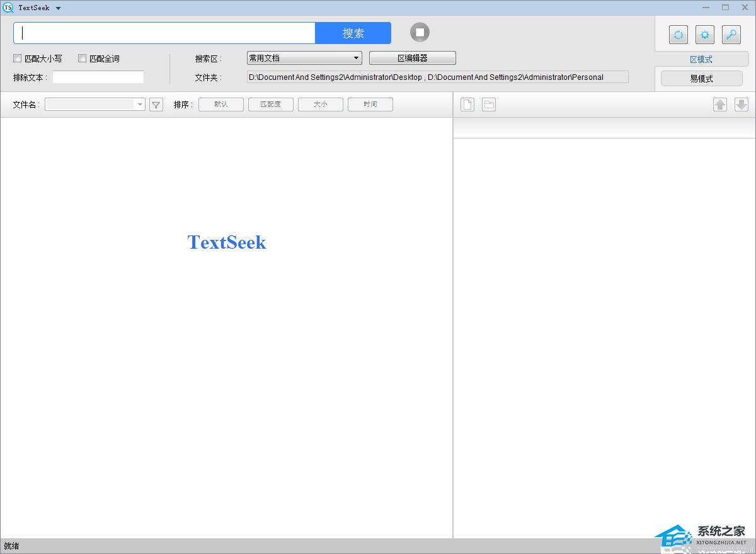Viewport: 756px width, 554px height.
Task: Minimize the TextSeek window
Action: [706, 8]
